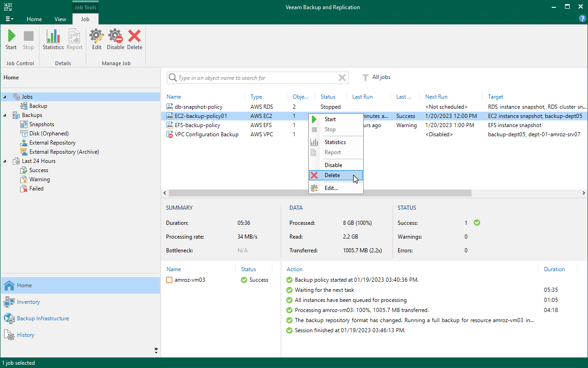588x368 pixels.
Task: Select External Repository (Archive) item
Action: click(x=64, y=152)
